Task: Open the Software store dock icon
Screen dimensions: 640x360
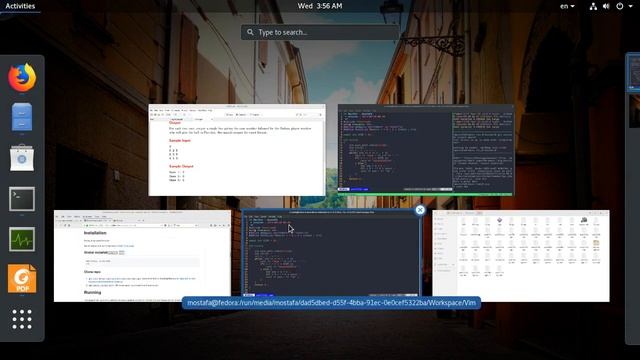Action: [x=22, y=158]
